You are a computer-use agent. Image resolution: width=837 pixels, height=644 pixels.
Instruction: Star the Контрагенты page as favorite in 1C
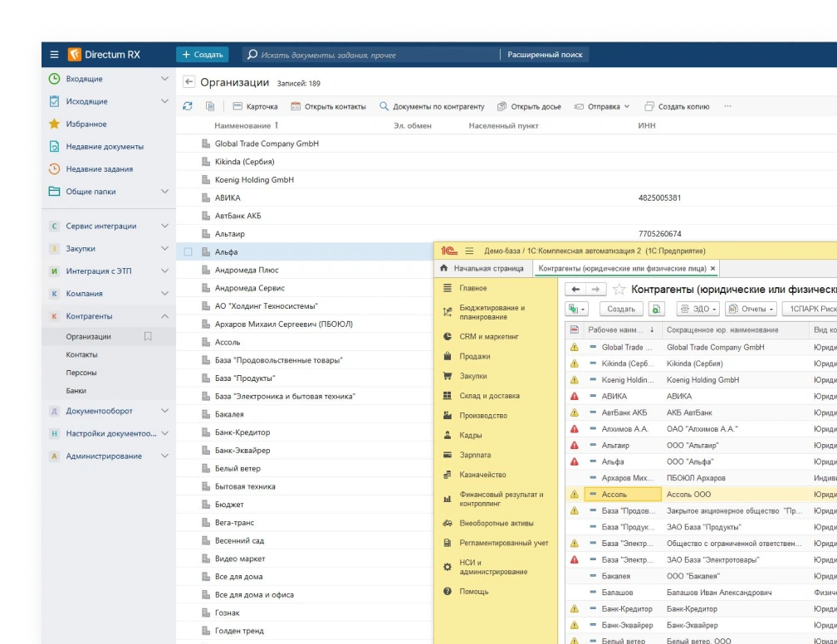click(x=619, y=290)
